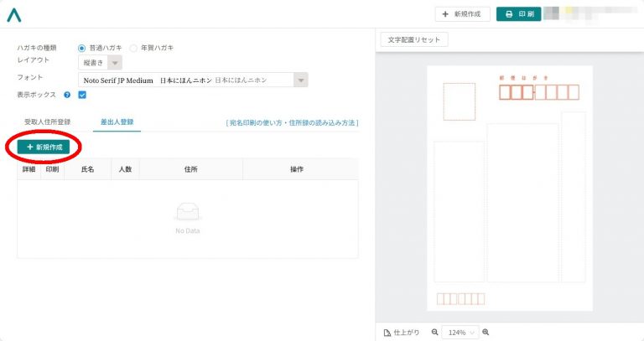Click the stamp box on postcard preview

(x=460, y=101)
